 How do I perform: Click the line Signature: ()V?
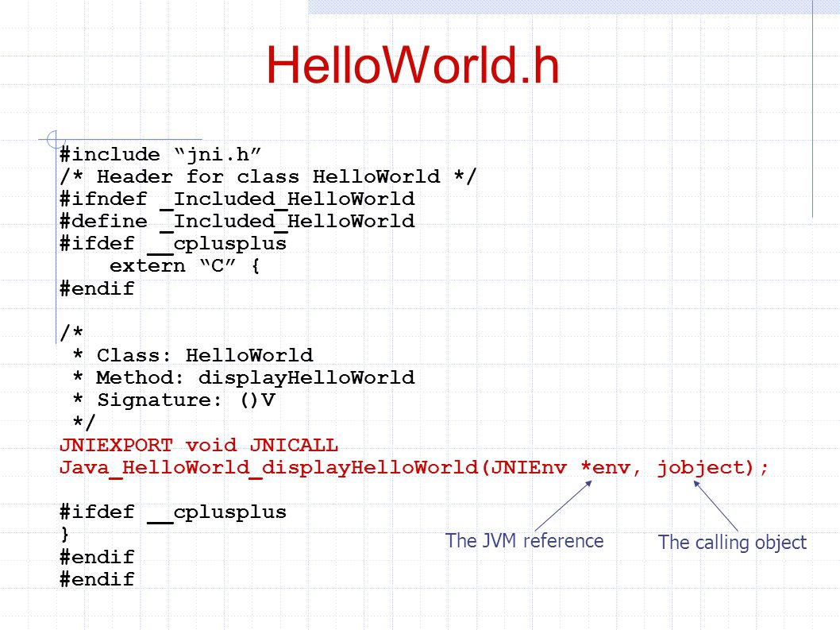174,400
